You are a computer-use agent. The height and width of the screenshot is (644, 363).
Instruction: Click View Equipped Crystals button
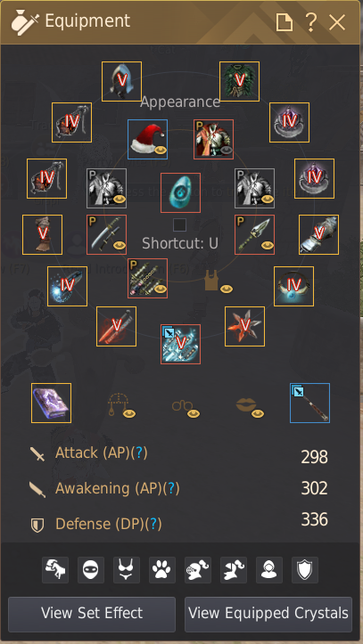point(268,614)
